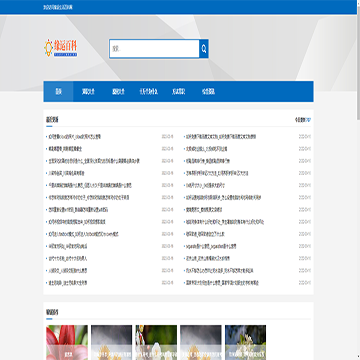Open the second gray flower thumbnail
The width and height of the screenshot is (360, 360).
[201, 342]
